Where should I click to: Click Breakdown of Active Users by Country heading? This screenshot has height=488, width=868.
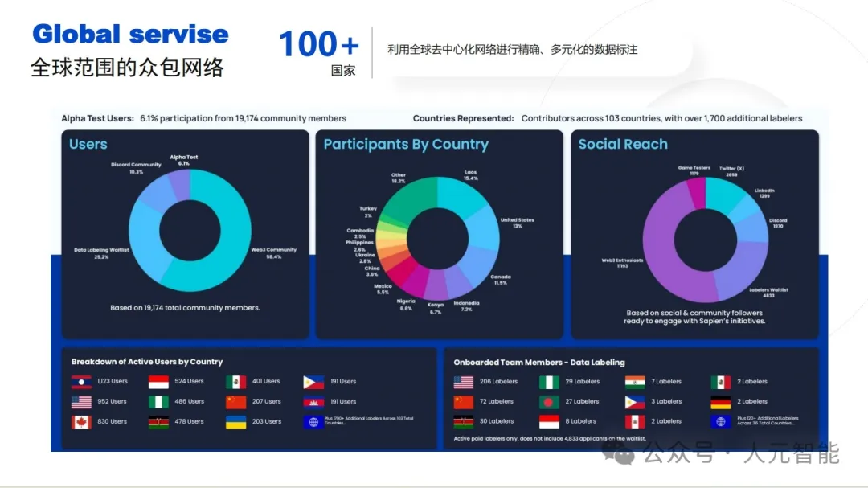pyautogui.click(x=147, y=362)
